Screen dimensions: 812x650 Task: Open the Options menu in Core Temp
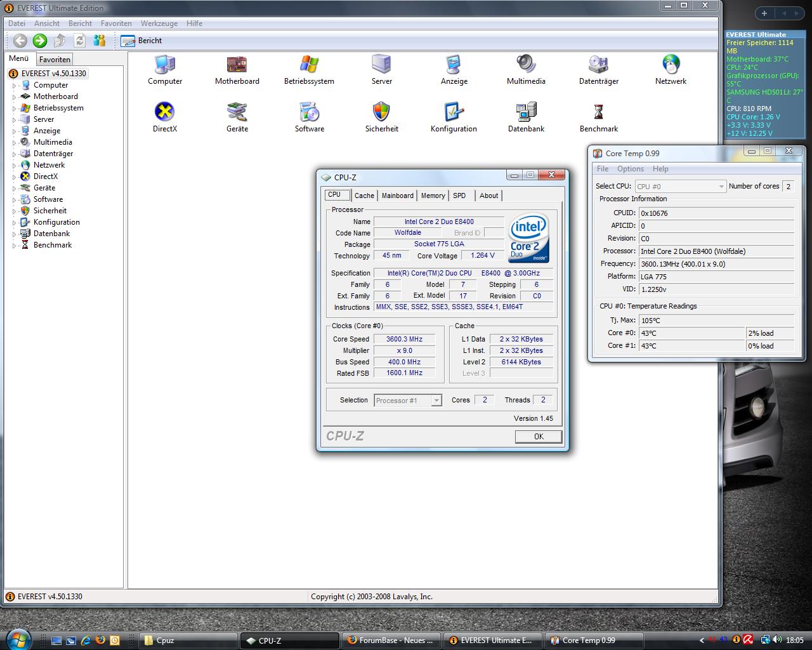[631, 169]
